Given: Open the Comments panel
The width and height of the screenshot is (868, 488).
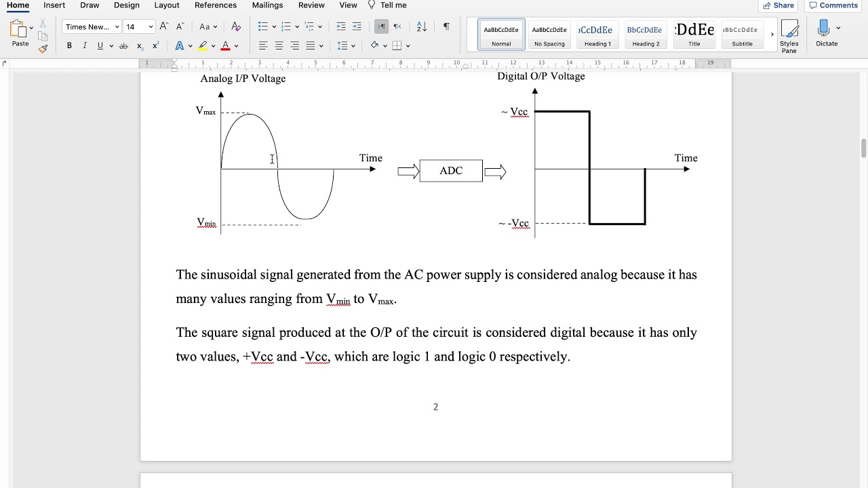Looking at the screenshot, I should 833,5.
